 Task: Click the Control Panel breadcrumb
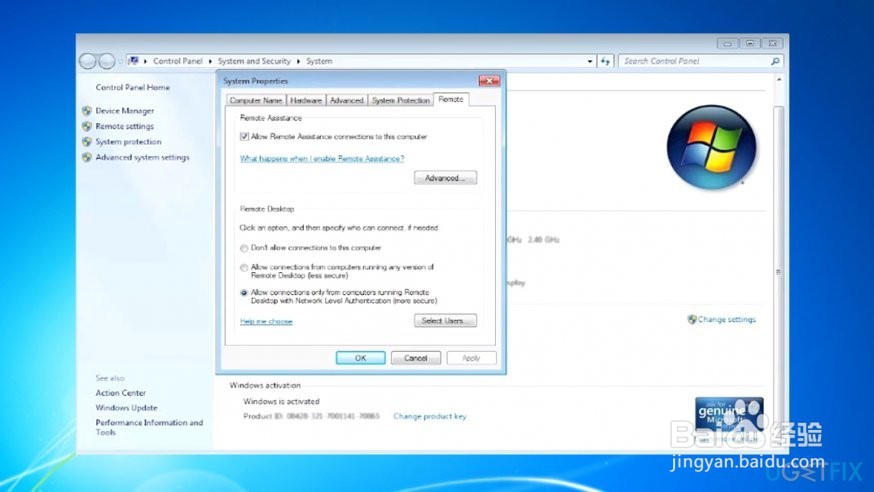[x=178, y=61]
